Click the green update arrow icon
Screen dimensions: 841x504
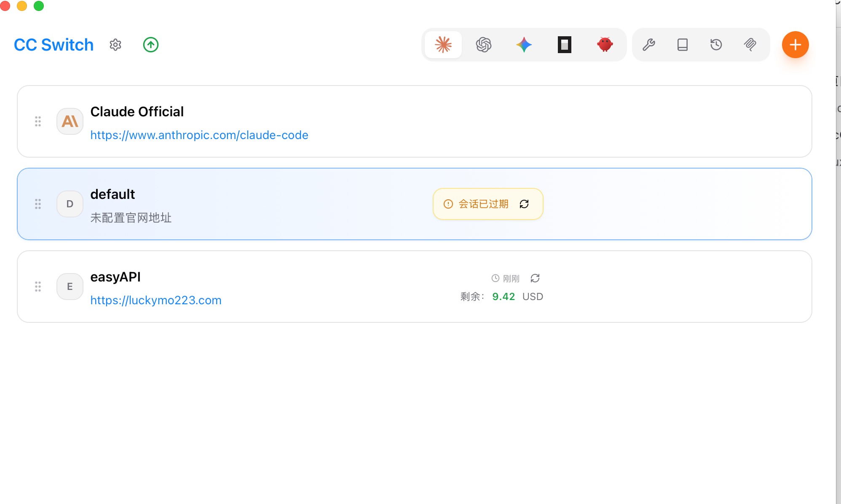tap(151, 45)
